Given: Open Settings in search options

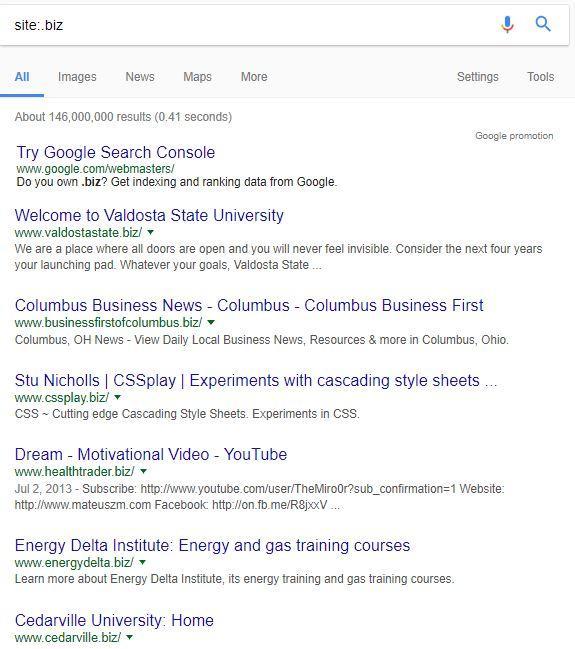Looking at the screenshot, I should 478,77.
